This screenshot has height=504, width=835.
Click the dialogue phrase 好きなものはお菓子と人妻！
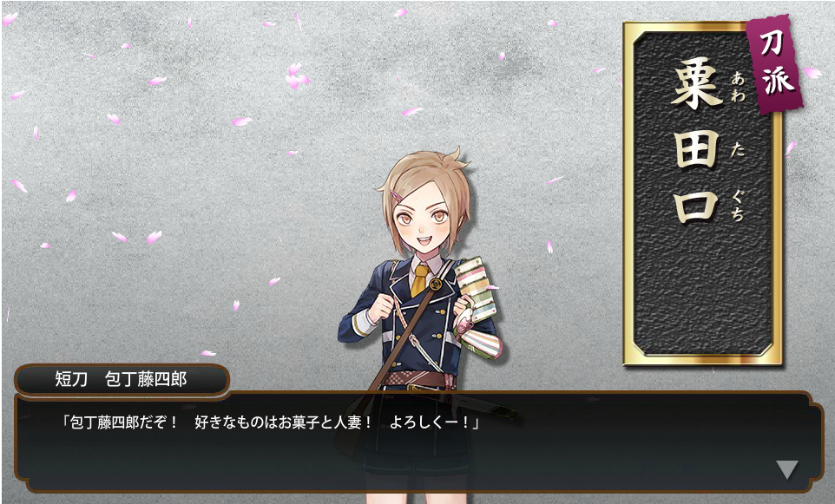(x=283, y=422)
